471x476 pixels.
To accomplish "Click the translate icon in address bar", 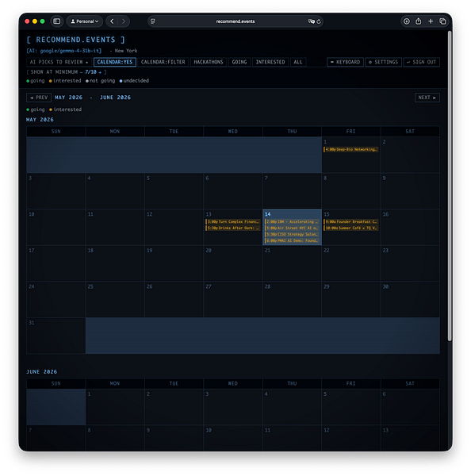I will (311, 21).
